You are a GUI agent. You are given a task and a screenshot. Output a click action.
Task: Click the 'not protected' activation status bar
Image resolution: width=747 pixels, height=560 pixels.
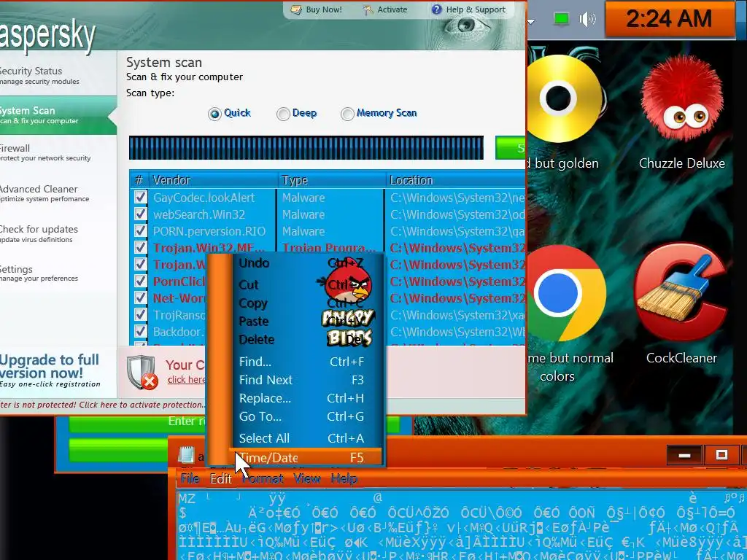click(102, 405)
